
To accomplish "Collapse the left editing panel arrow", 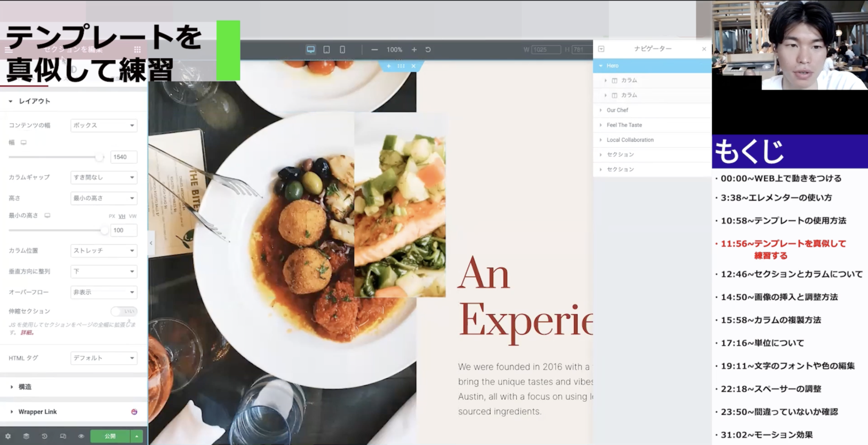I will click(151, 243).
